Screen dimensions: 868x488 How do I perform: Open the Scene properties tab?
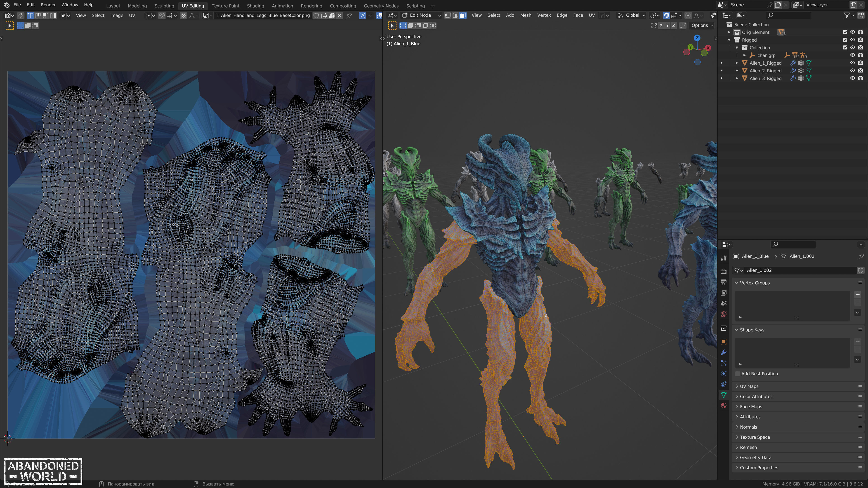pos(723,303)
